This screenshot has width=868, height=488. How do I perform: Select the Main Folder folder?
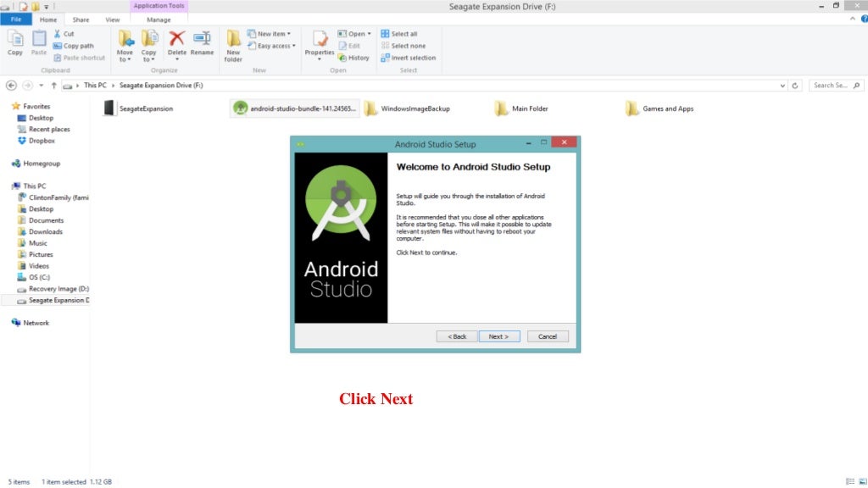point(521,108)
